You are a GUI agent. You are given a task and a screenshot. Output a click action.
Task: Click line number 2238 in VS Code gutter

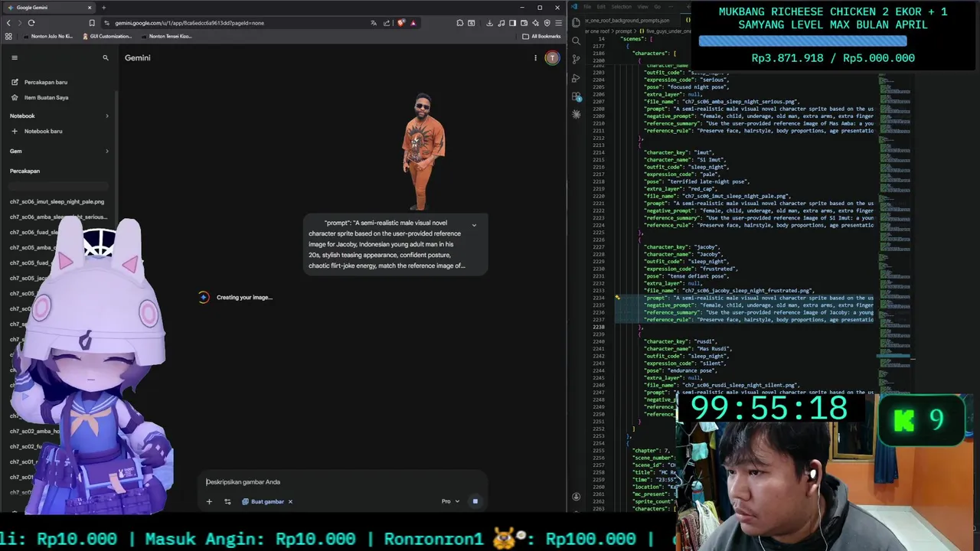tap(598, 327)
